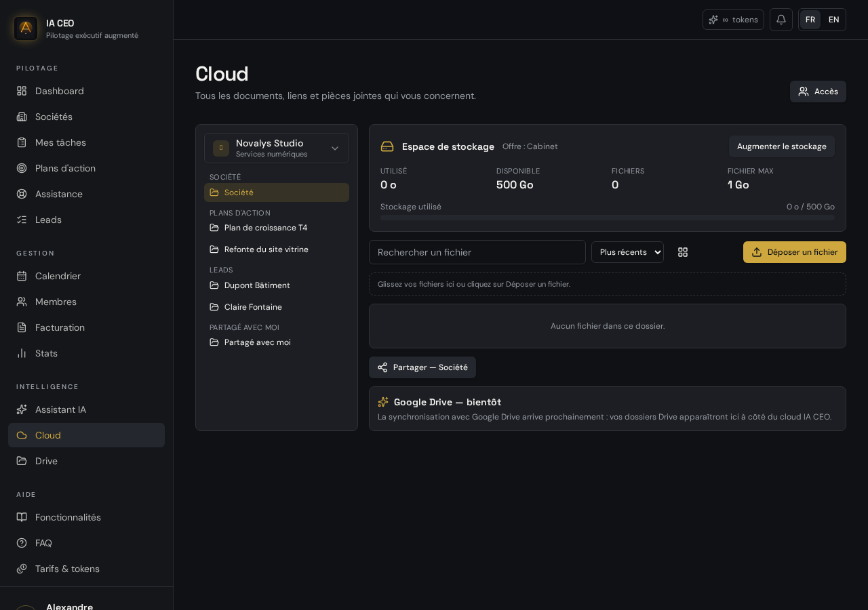Image resolution: width=868 pixels, height=610 pixels.
Task: Switch language to EN
Action: point(834,20)
